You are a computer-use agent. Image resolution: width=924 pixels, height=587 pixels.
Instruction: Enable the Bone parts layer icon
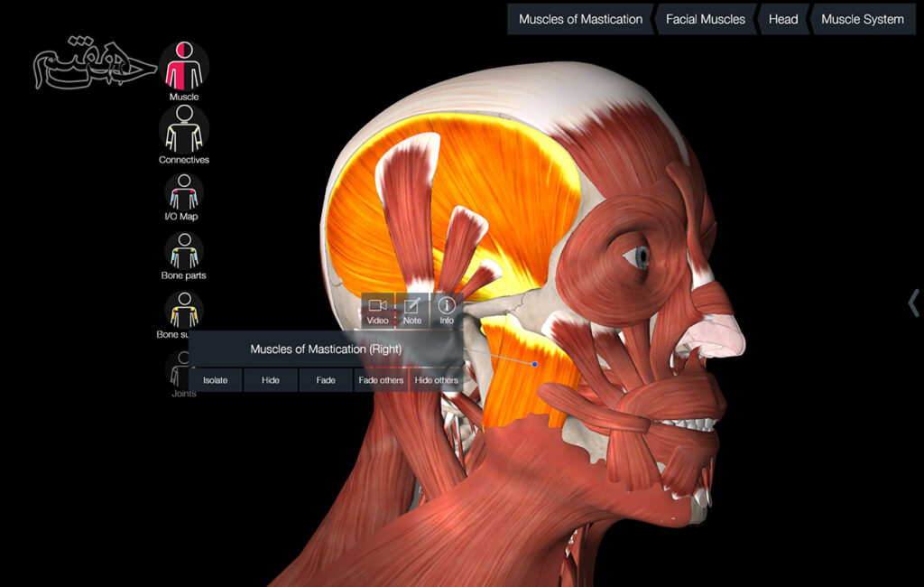point(184,250)
